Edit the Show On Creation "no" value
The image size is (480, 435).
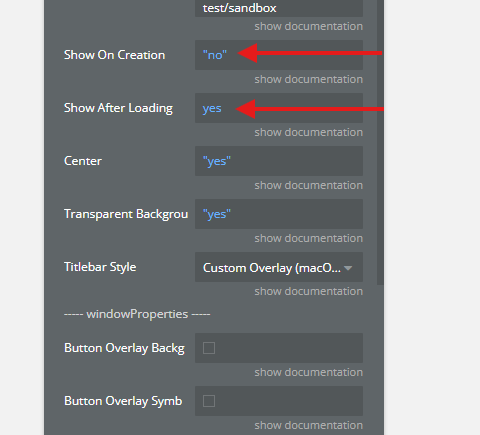point(279,55)
